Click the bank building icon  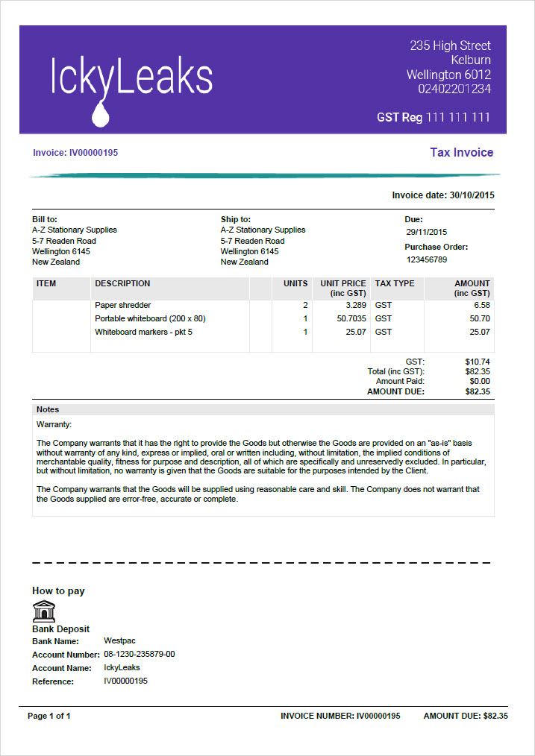coord(43,611)
